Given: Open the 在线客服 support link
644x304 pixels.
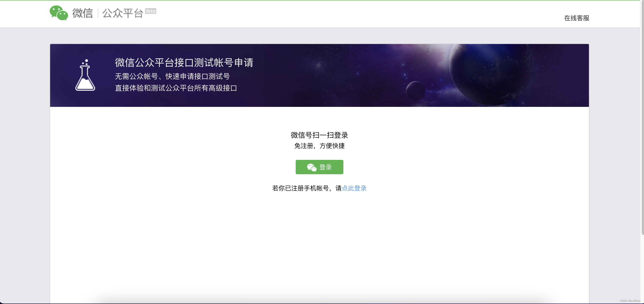Looking at the screenshot, I should 577,18.
